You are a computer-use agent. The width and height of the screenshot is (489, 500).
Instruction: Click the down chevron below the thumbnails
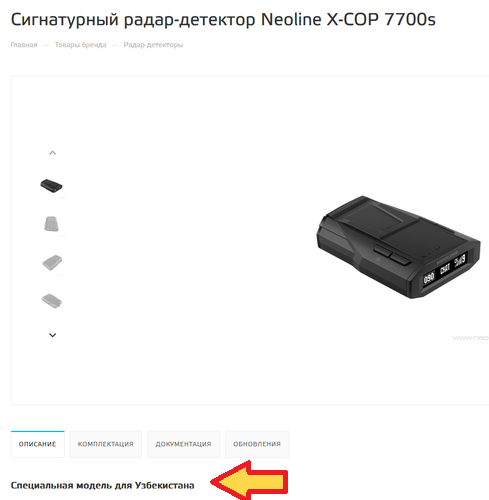(52, 335)
